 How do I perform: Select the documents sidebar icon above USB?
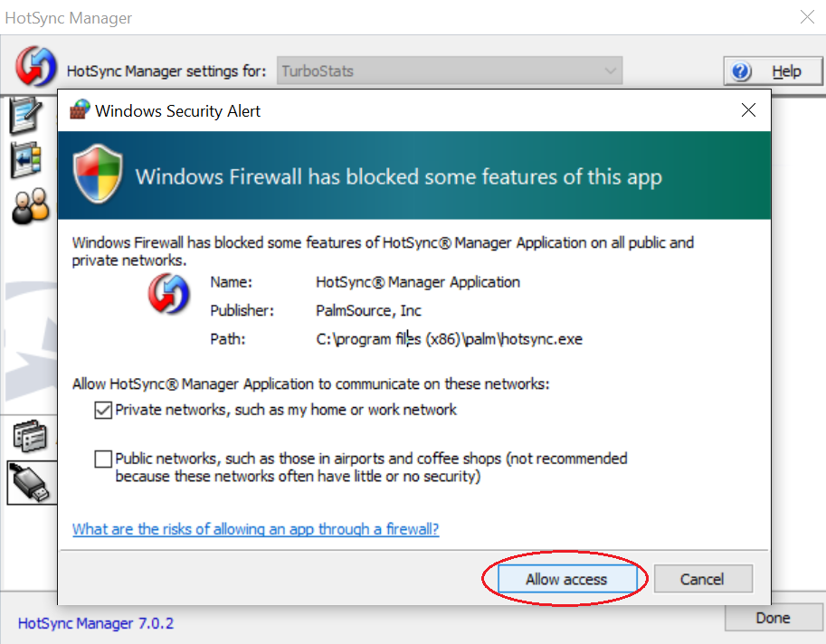click(x=30, y=436)
